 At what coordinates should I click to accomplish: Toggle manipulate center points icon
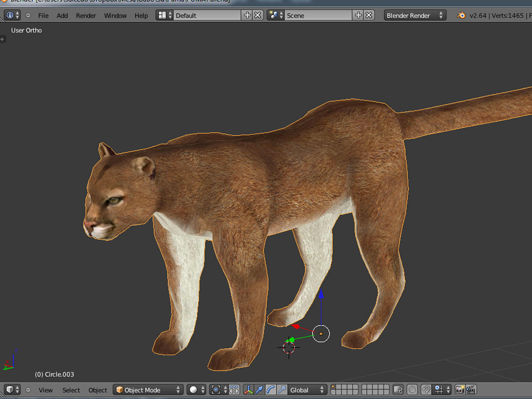(x=234, y=390)
